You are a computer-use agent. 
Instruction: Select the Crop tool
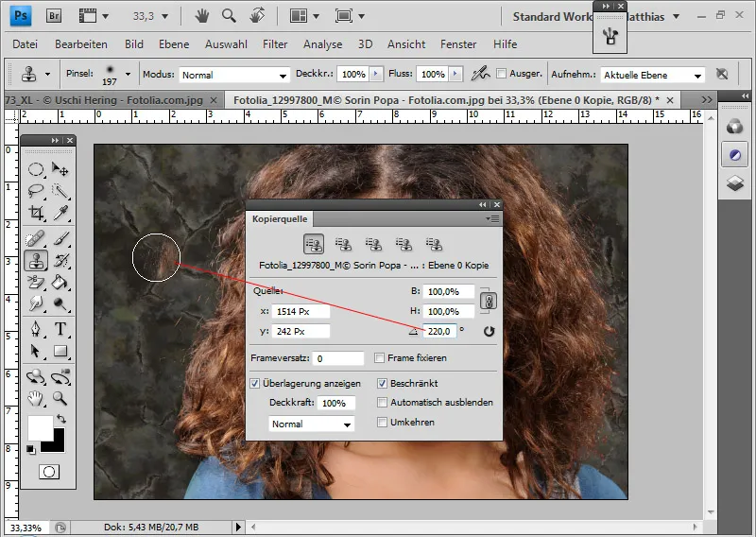pyautogui.click(x=36, y=213)
